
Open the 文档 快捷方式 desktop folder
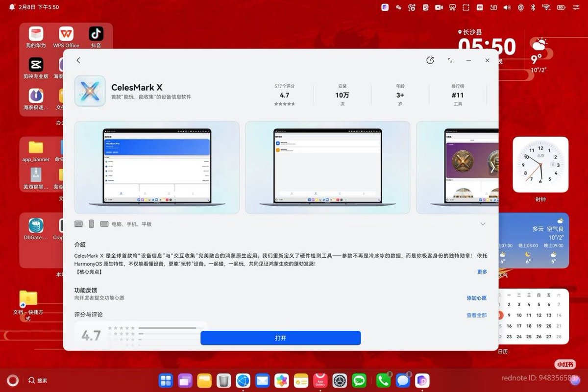click(x=28, y=305)
